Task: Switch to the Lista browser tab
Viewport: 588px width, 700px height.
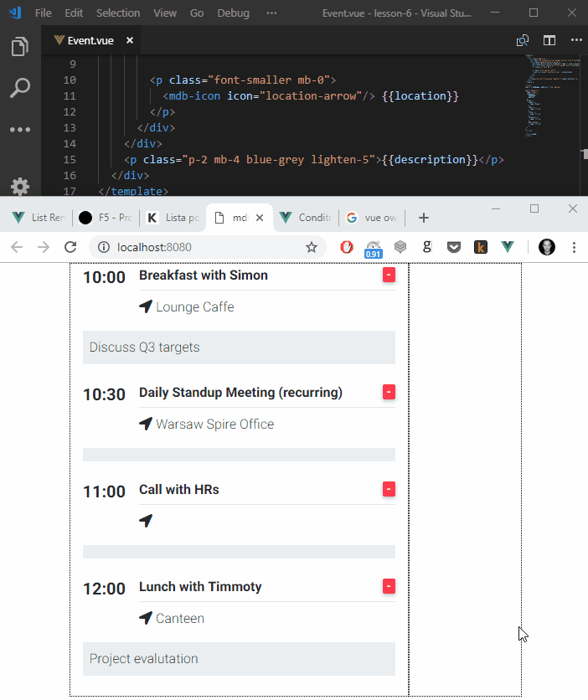Action: (173, 218)
